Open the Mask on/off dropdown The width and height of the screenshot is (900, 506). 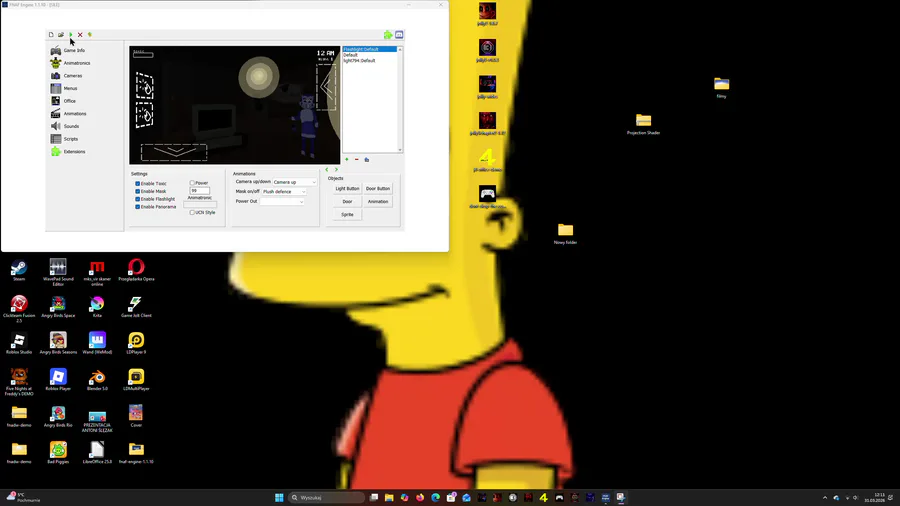(284, 192)
